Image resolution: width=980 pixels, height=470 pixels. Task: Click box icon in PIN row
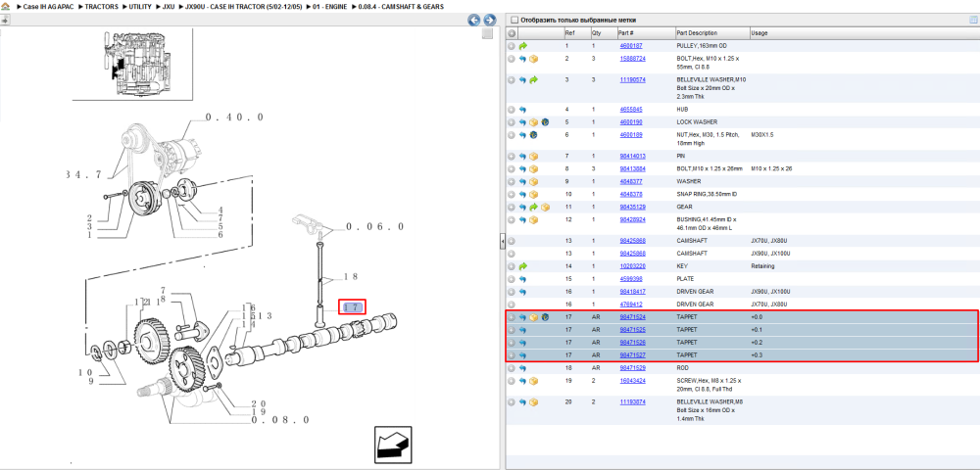[x=534, y=156]
